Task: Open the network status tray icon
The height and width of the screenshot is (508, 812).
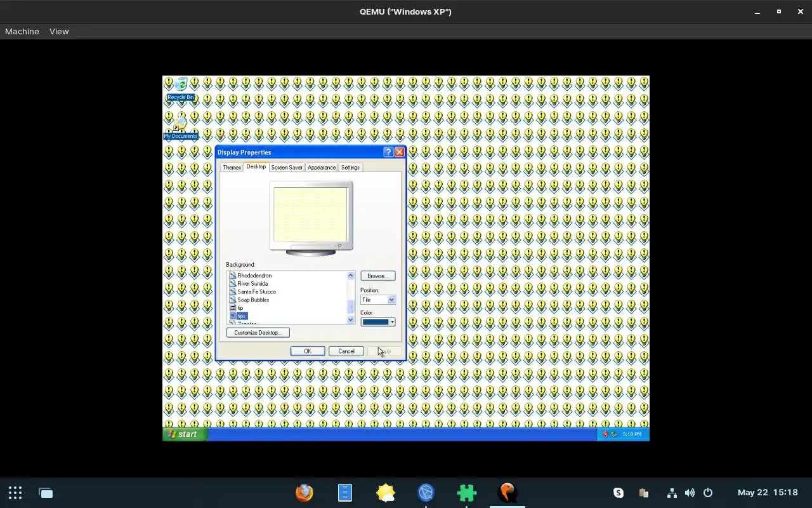Action: pos(672,493)
